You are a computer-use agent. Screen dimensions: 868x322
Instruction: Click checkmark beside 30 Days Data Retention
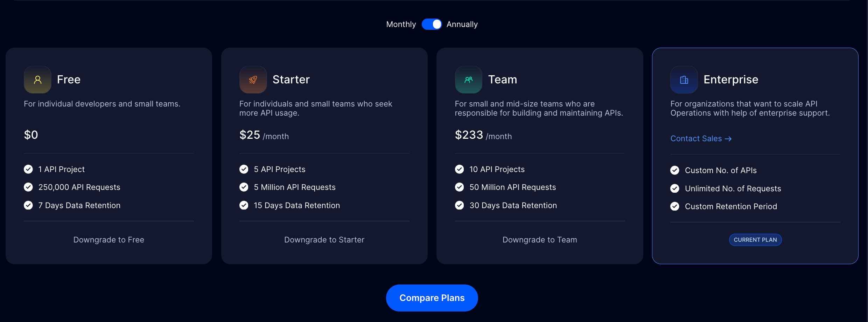[460, 205]
